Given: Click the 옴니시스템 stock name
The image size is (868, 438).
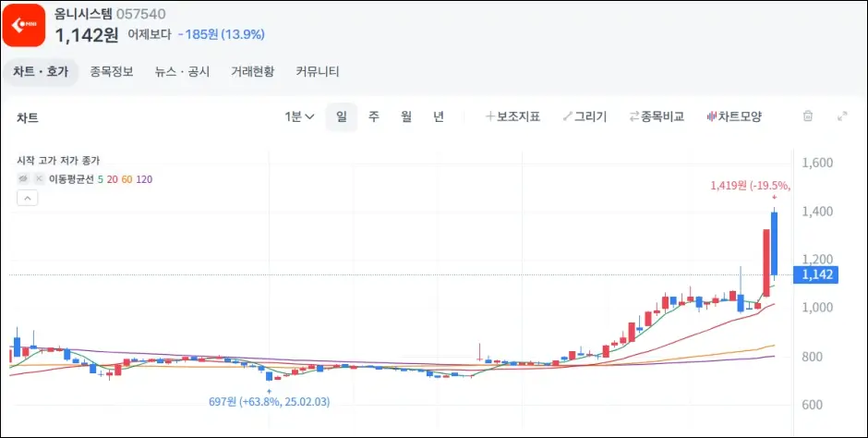Looking at the screenshot, I should point(83,15).
